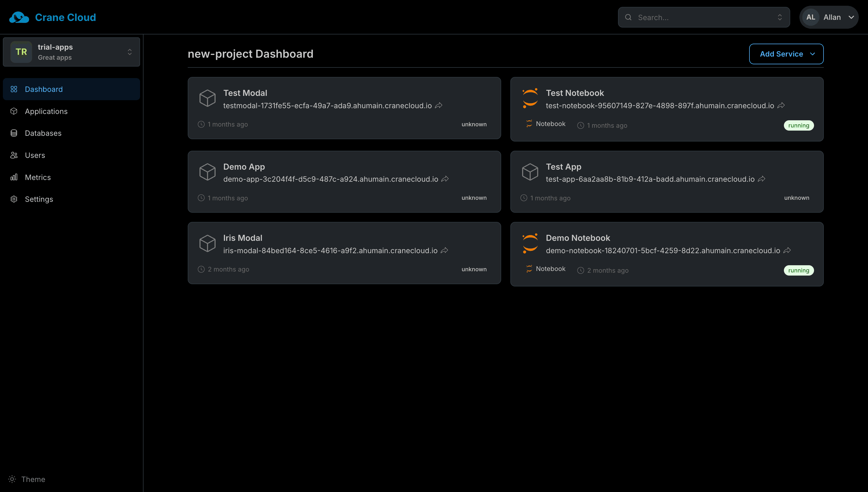The width and height of the screenshot is (868, 492).
Task: Click the Settings gear icon
Action: pyautogui.click(x=14, y=199)
